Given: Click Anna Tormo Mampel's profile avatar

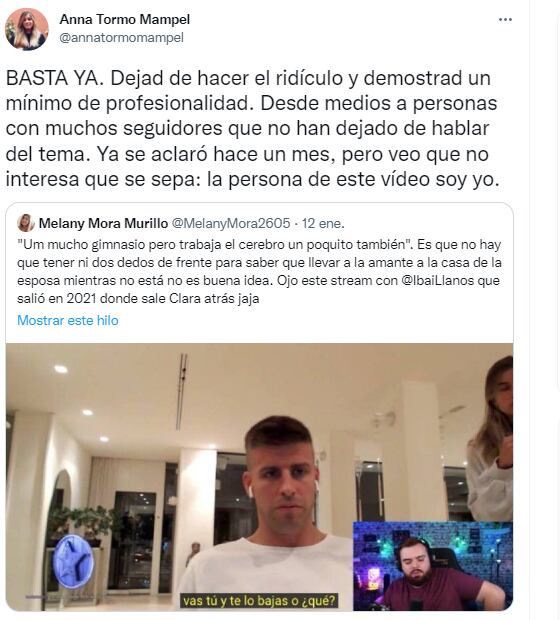Looking at the screenshot, I should (26, 30).
